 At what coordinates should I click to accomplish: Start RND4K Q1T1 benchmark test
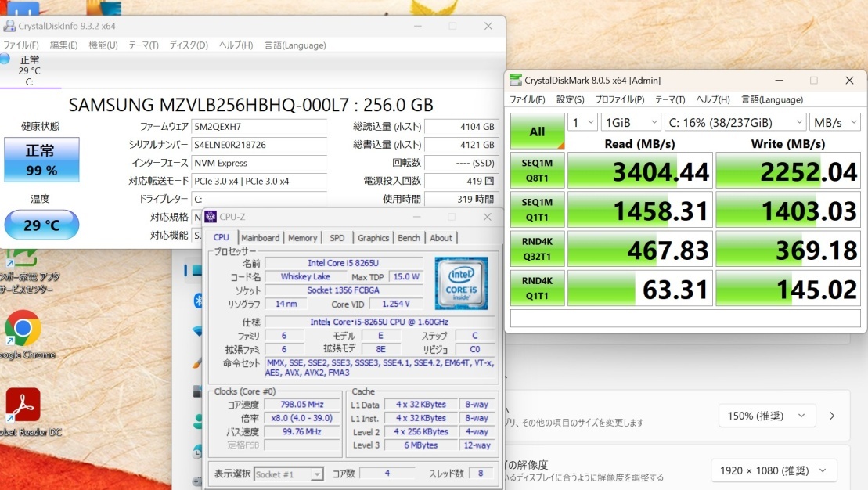point(537,289)
